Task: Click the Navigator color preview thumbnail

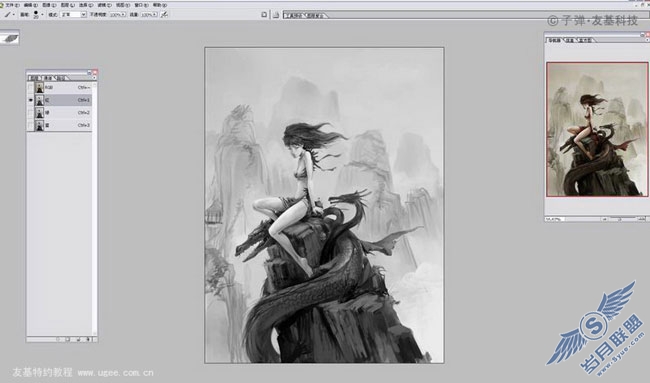Action: pos(597,129)
